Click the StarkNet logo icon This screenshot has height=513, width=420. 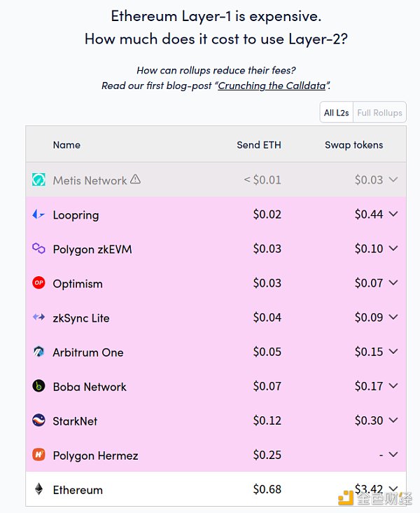[38, 420]
